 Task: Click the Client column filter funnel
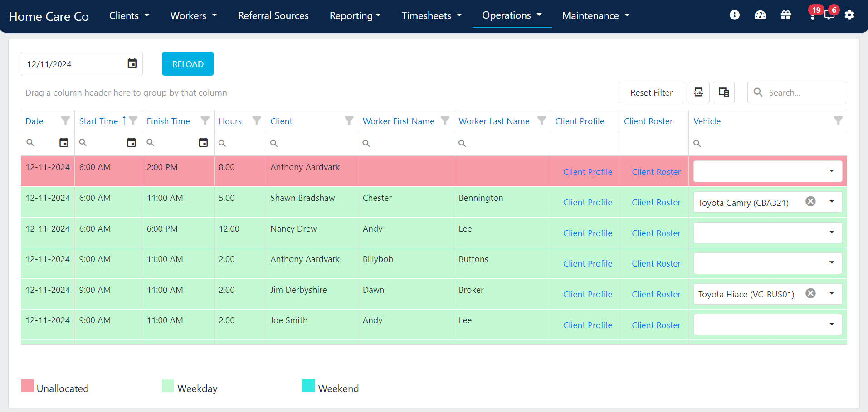[x=349, y=120]
